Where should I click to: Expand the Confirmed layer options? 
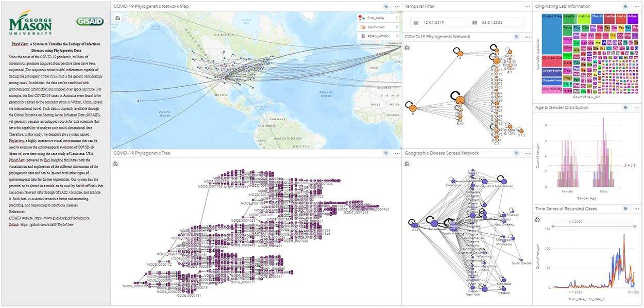[x=396, y=27]
